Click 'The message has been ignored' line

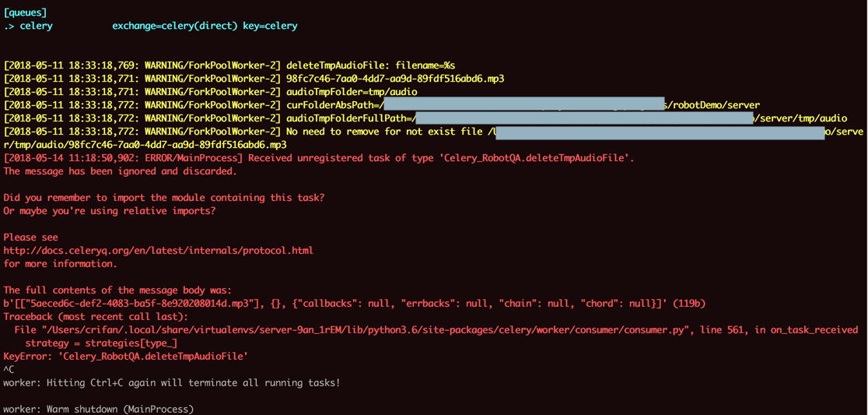point(120,171)
